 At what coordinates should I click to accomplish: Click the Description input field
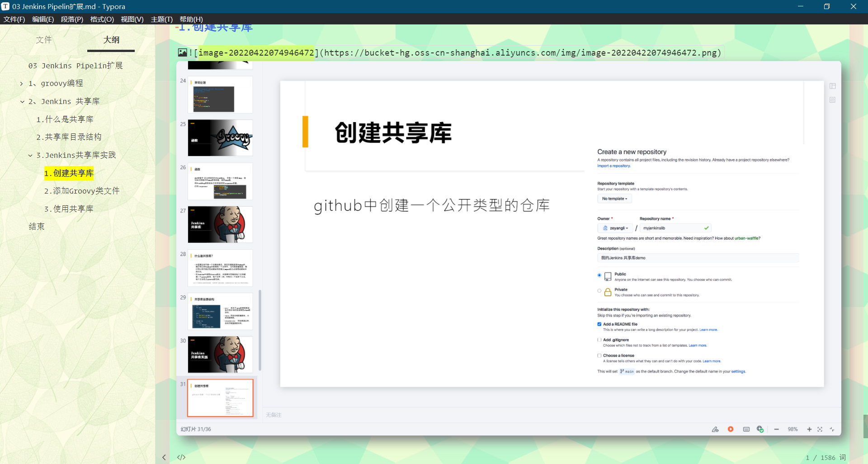coord(698,258)
